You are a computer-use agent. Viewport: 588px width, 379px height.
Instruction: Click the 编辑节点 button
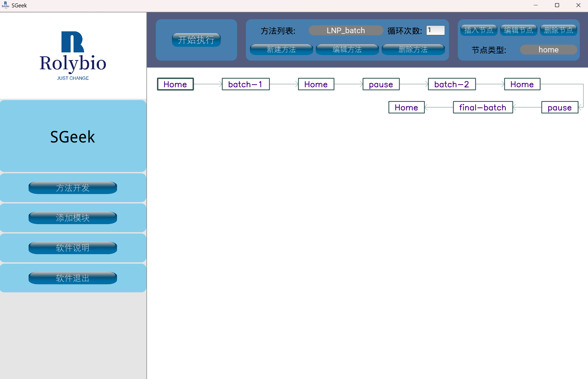518,30
